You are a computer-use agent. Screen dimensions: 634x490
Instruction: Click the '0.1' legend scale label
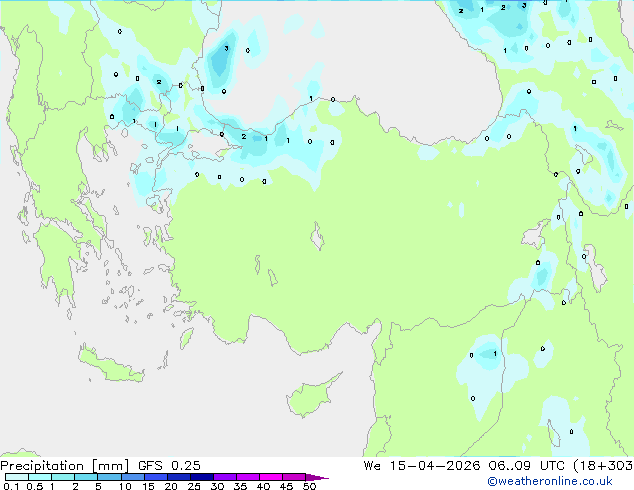[x=11, y=486]
